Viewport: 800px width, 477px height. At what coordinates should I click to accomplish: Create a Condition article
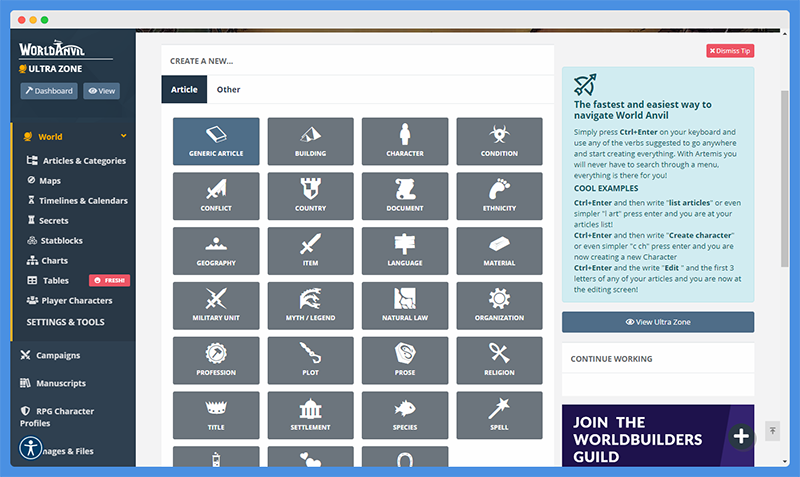click(499, 141)
